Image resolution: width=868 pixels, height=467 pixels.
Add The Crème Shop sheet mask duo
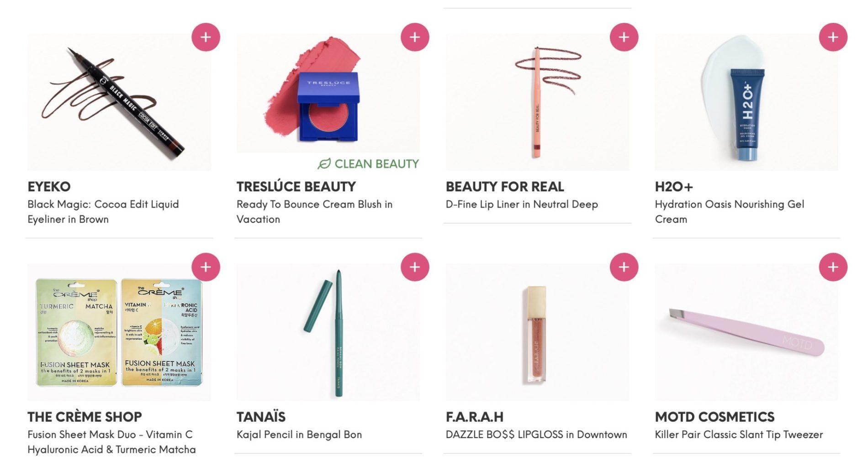tap(206, 267)
